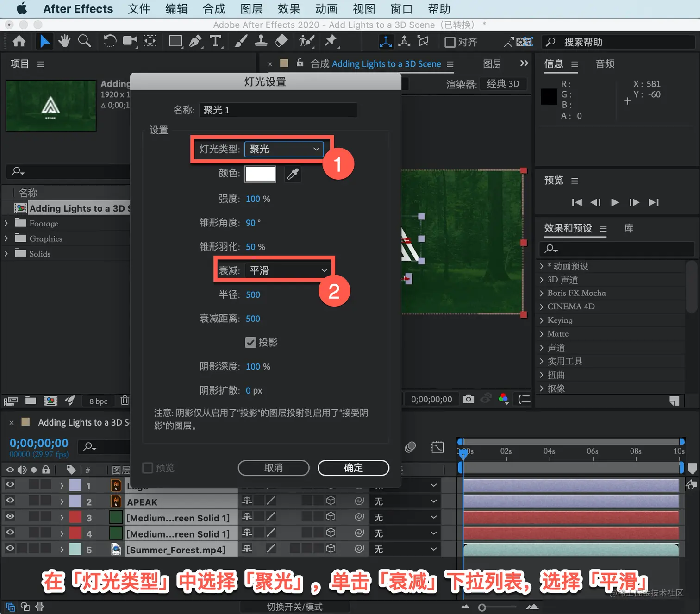This screenshot has height=614, width=700.
Task: Choose the Rectangle shape tool
Action: point(175,41)
